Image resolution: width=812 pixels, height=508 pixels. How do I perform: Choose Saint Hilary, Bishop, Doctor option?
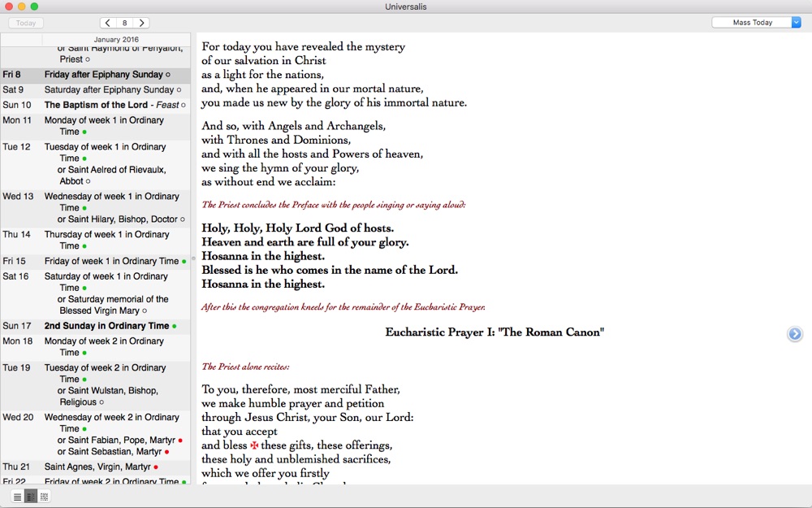click(117, 219)
